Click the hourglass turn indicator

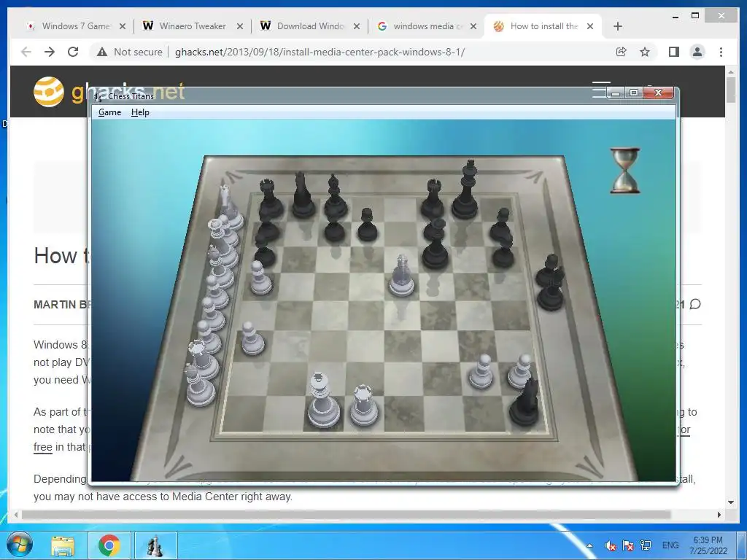coord(625,171)
